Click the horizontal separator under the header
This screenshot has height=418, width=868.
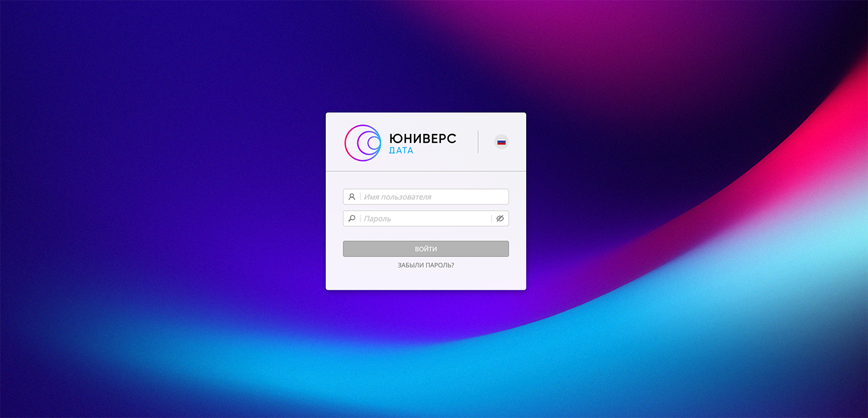pos(425,171)
